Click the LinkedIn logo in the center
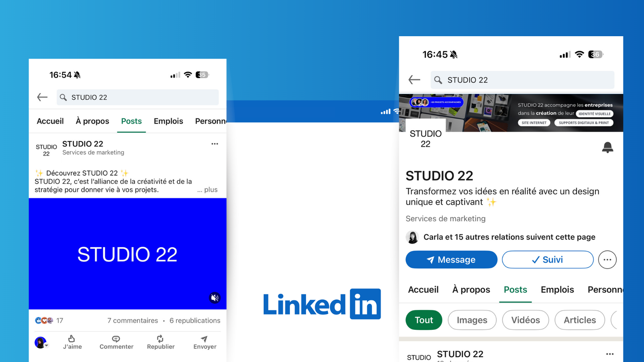This screenshot has width=644, height=362. 322,304
